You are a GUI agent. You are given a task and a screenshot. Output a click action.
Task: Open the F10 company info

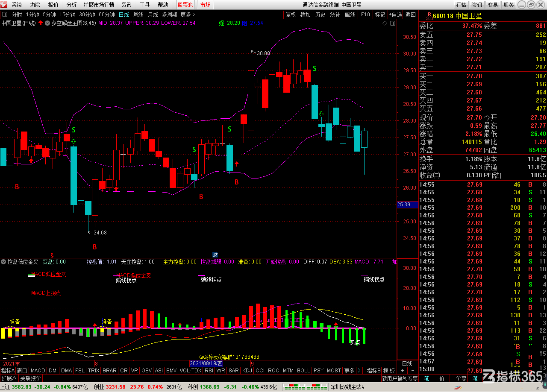click(365, 15)
